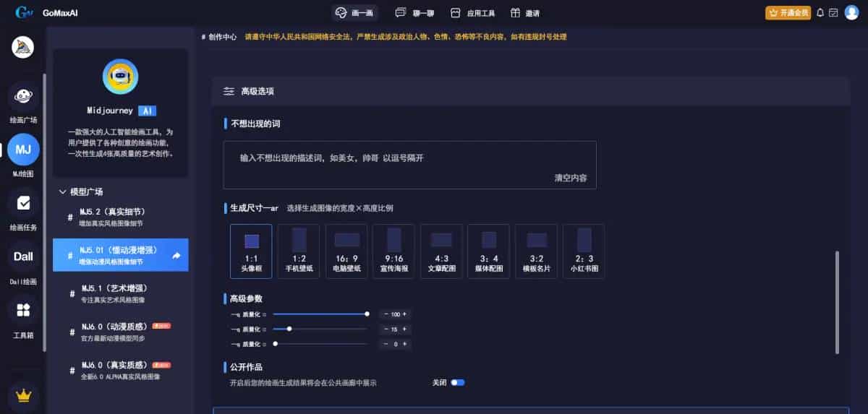The width and height of the screenshot is (868, 414).
Task: Open the Dall绘画 sidebar icon
Action: point(23,256)
